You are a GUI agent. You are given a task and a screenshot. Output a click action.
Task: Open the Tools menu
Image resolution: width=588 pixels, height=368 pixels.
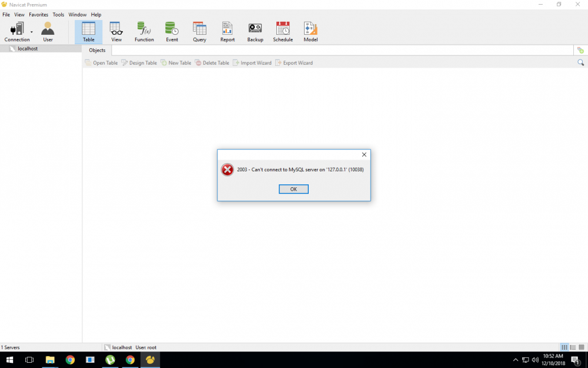pyautogui.click(x=59, y=15)
